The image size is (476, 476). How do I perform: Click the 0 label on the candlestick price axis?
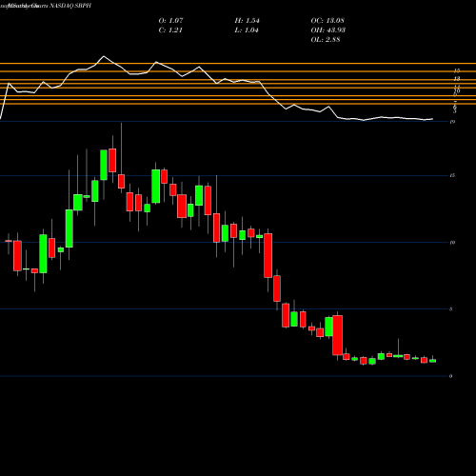pyautogui.click(x=450, y=376)
